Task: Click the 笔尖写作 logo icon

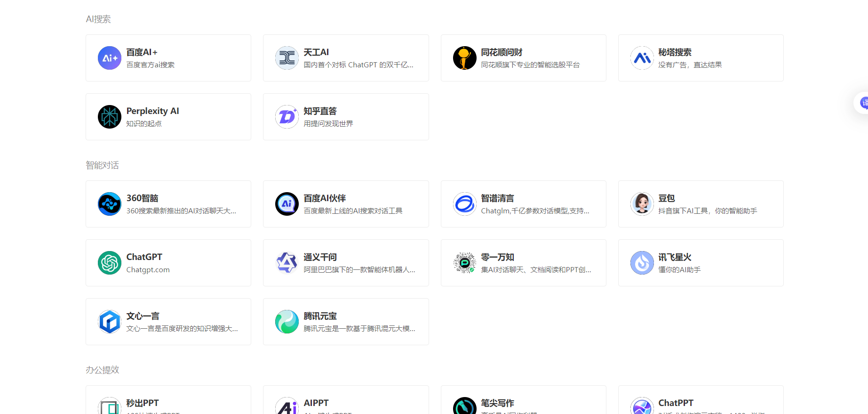Action: (x=465, y=406)
